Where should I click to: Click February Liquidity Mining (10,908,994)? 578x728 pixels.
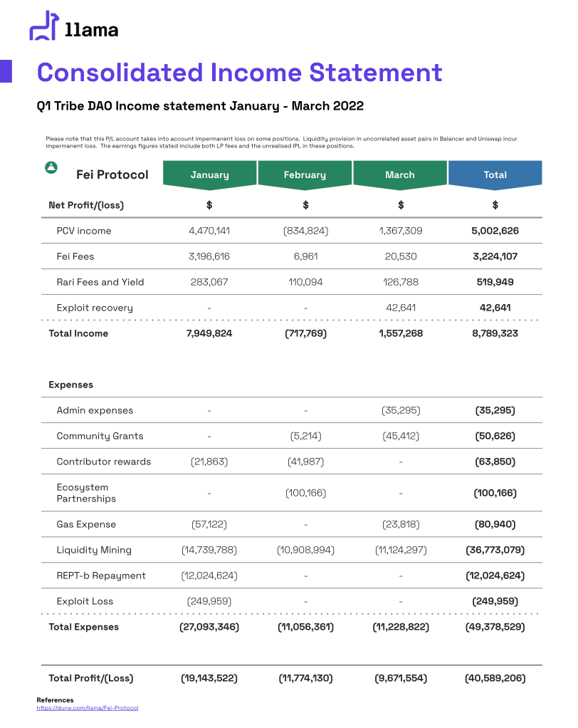click(x=305, y=550)
